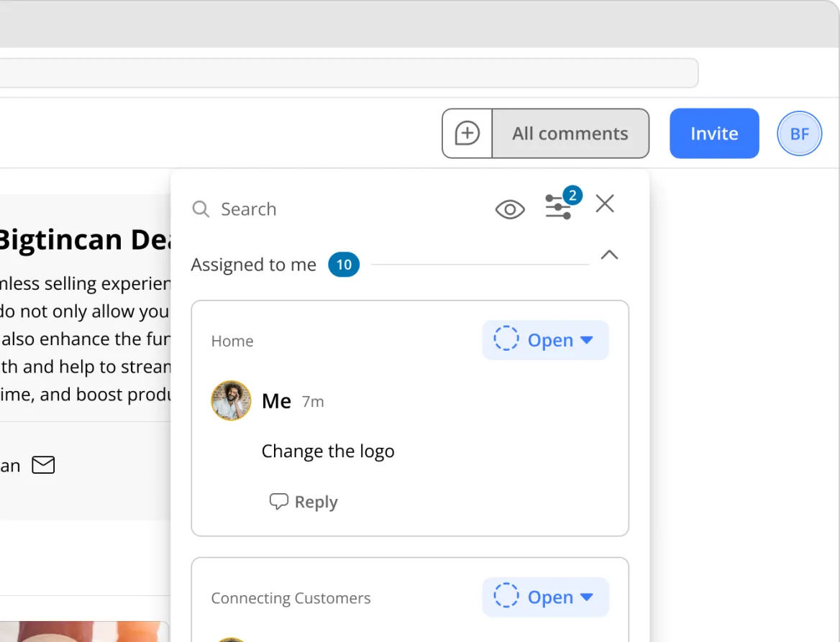Click the 7m timestamp
The height and width of the screenshot is (642, 840).
313,402
